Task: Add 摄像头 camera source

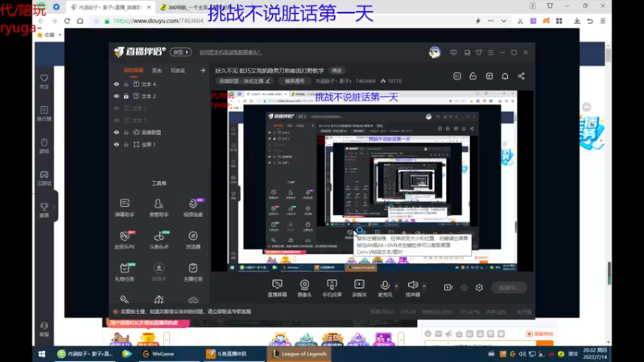Action: point(304,288)
